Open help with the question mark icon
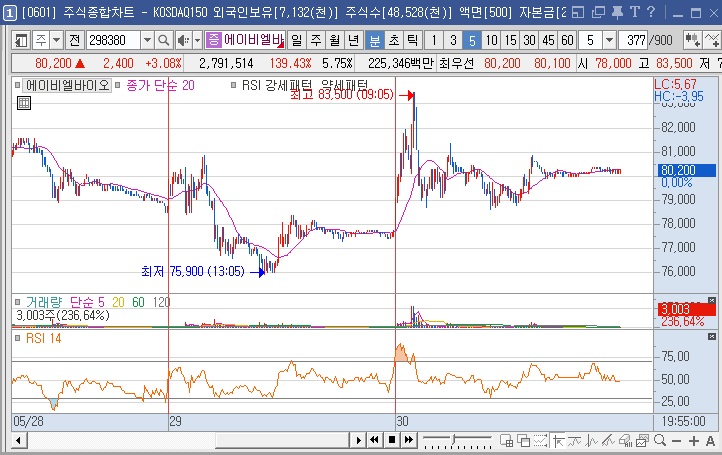This screenshot has height=455, width=722. [x=651, y=12]
